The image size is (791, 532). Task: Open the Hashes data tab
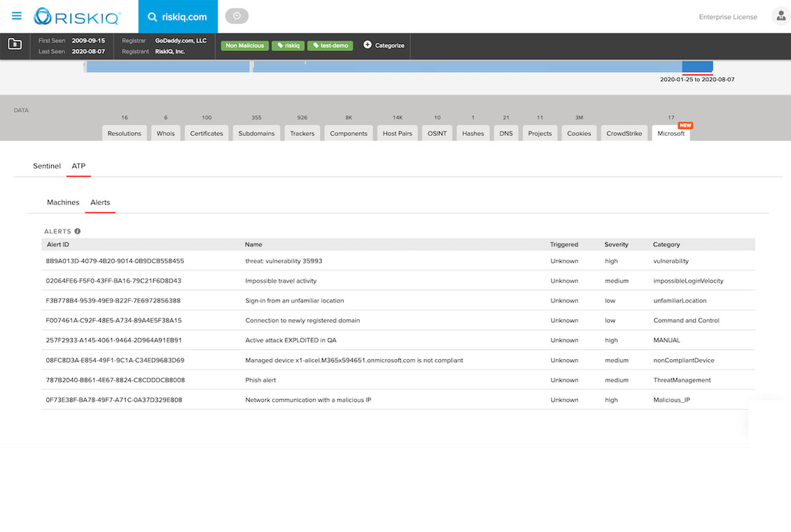click(x=472, y=133)
